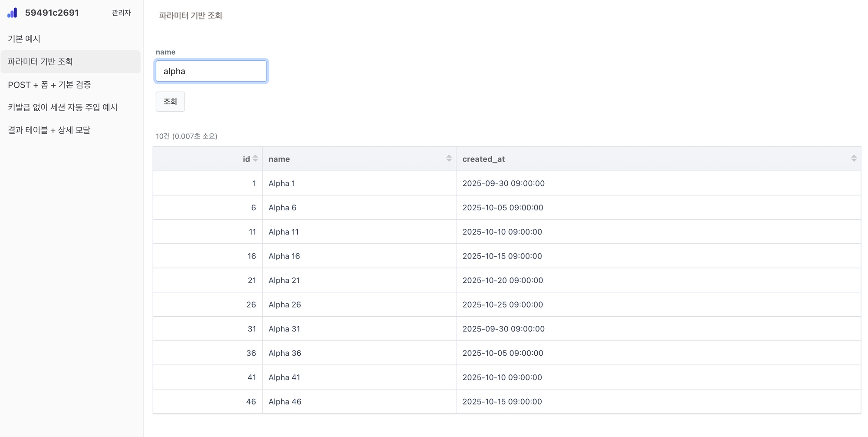This screenshot has height=437, width=868.
Task: Sort table by id column arrows
Action: [255, 159]
